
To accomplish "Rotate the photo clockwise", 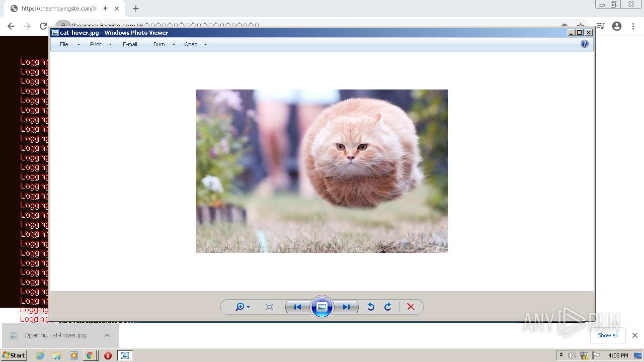I will point(388,307).
